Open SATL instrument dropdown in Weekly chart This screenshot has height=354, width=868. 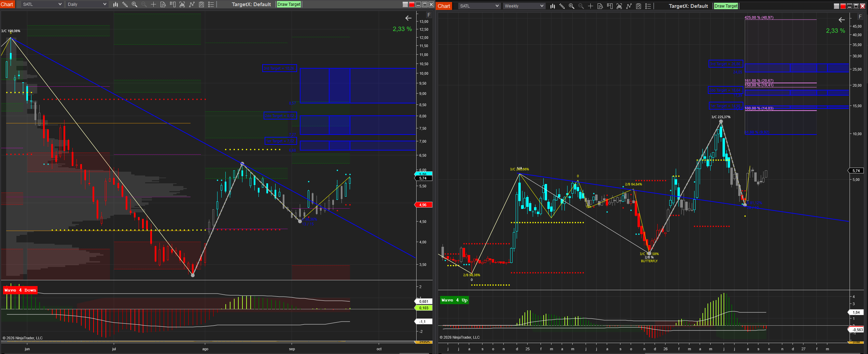(479, 6)
